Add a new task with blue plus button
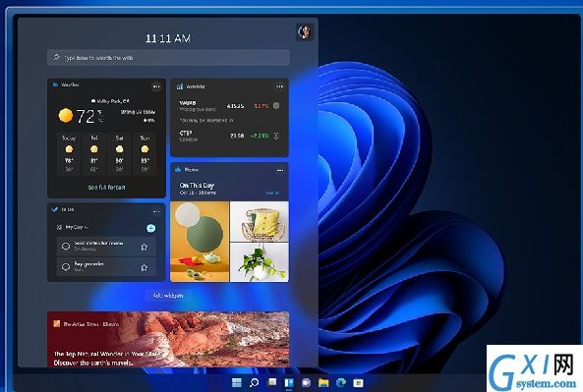 [151, 228]
